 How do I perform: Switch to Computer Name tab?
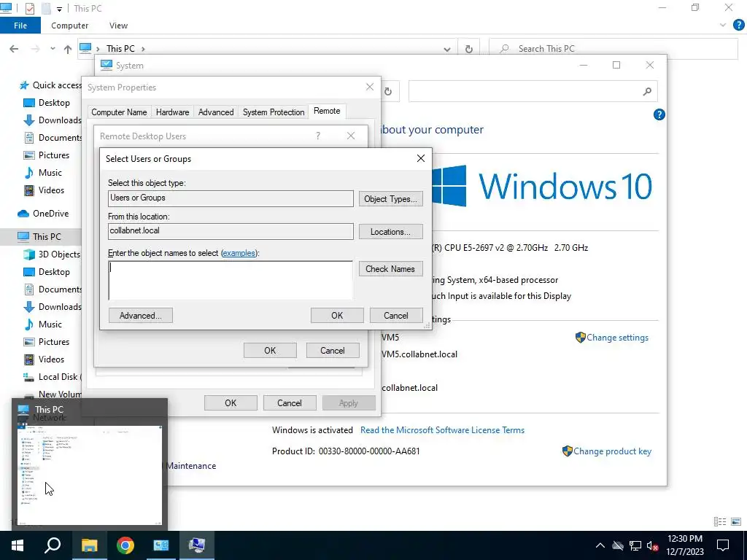click(119, 112)
